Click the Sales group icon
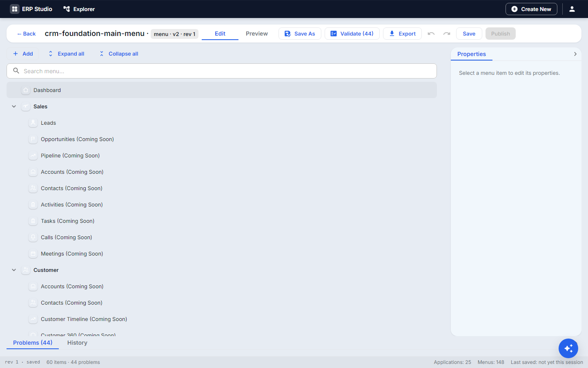Screen dimensions: 588x368 (x=26, y=106)
